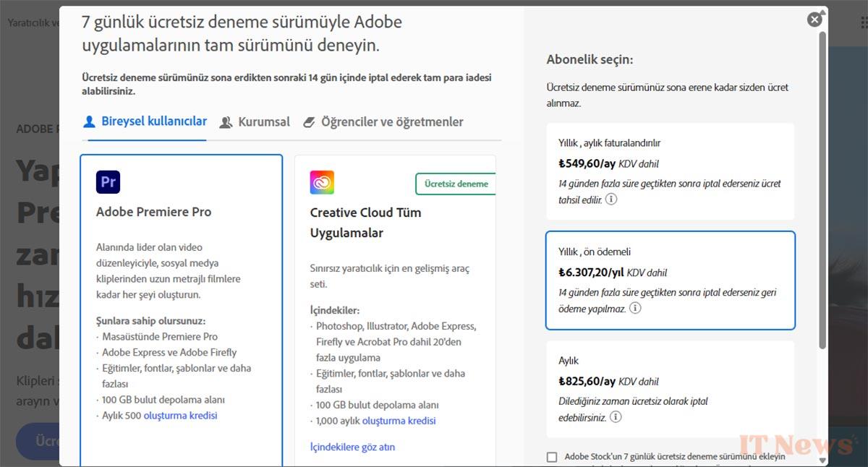
Task: Click the Premiere Pro app icon
Action: 108,182
